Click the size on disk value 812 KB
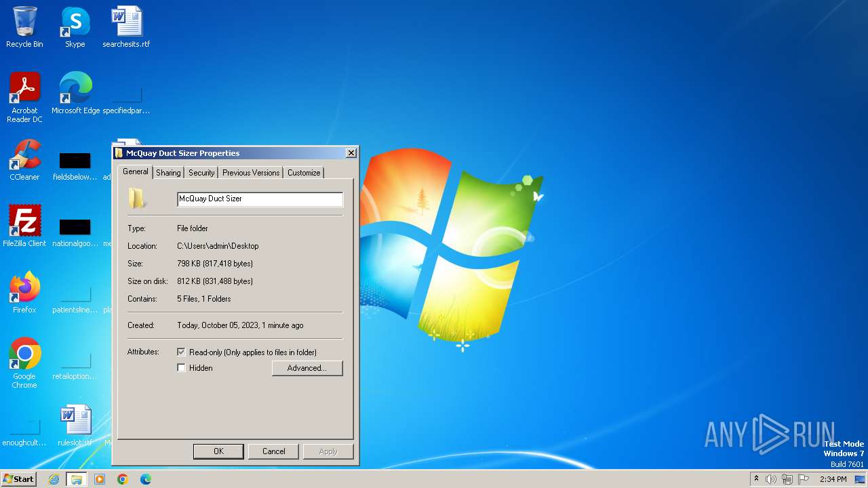The image size is (868, 488). coord(215,281)
